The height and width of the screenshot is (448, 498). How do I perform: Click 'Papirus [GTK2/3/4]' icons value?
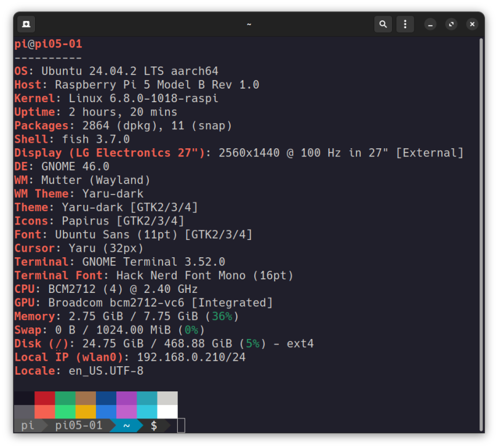(123, 221)
